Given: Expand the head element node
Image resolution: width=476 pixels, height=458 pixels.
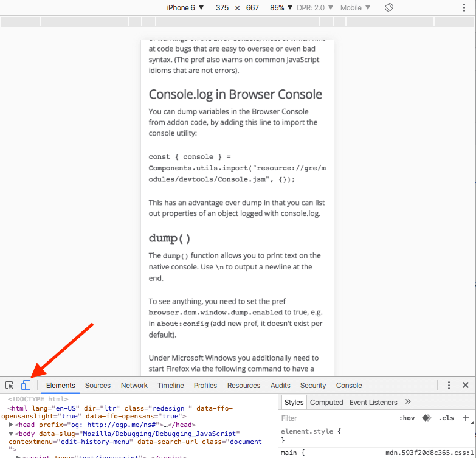Looking at the screenshot, I should point(11,425).
